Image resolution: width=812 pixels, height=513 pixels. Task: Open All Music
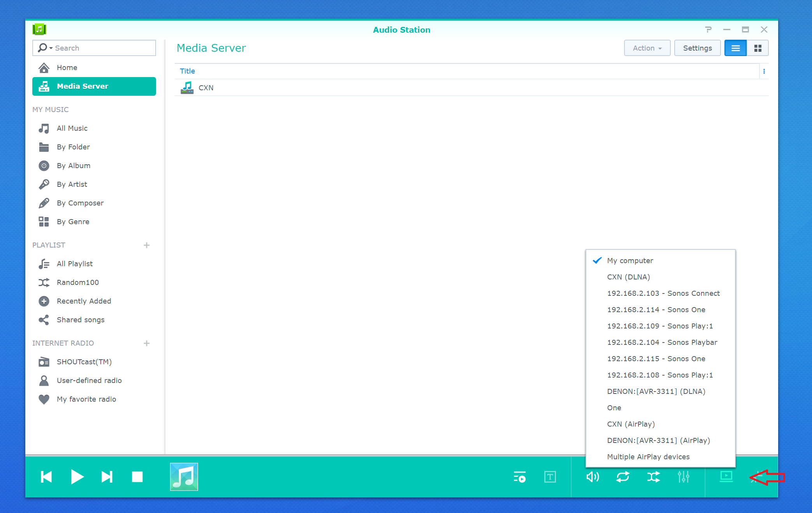click(94, 128)
